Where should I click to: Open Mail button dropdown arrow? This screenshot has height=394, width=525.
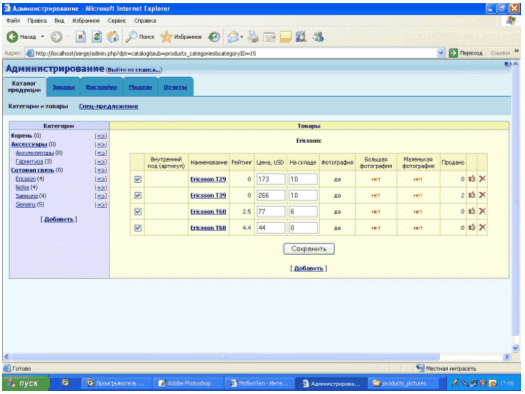point(242,37)
